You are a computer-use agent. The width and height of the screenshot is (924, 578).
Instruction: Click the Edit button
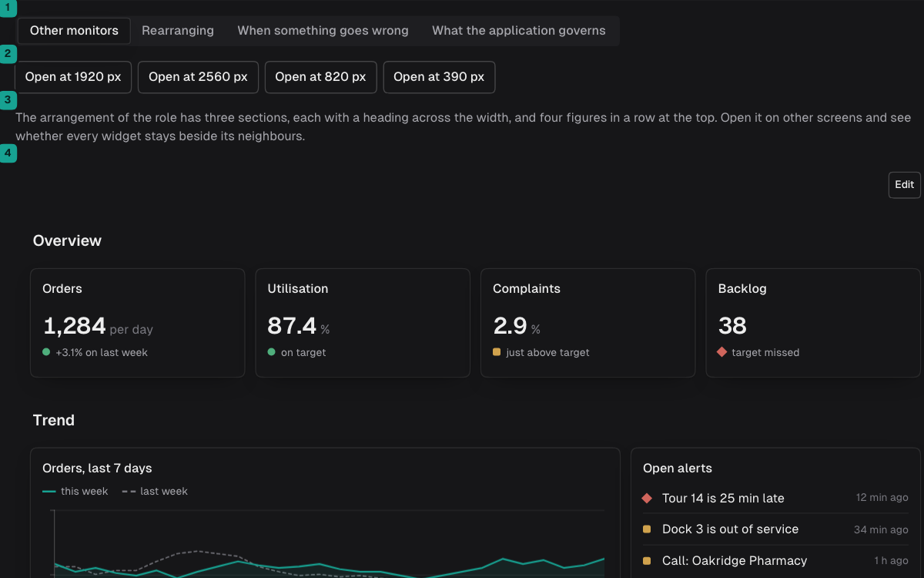[905, 185]
